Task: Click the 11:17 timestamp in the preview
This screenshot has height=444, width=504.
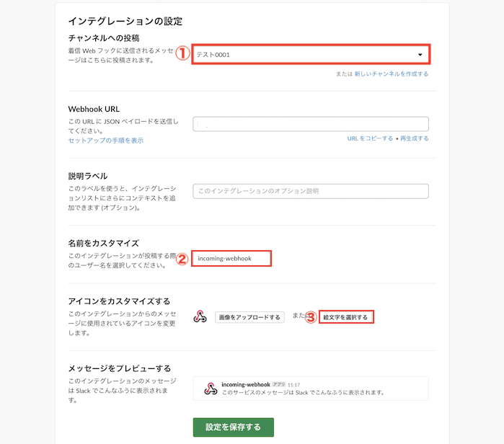Action: pos(293,385)
